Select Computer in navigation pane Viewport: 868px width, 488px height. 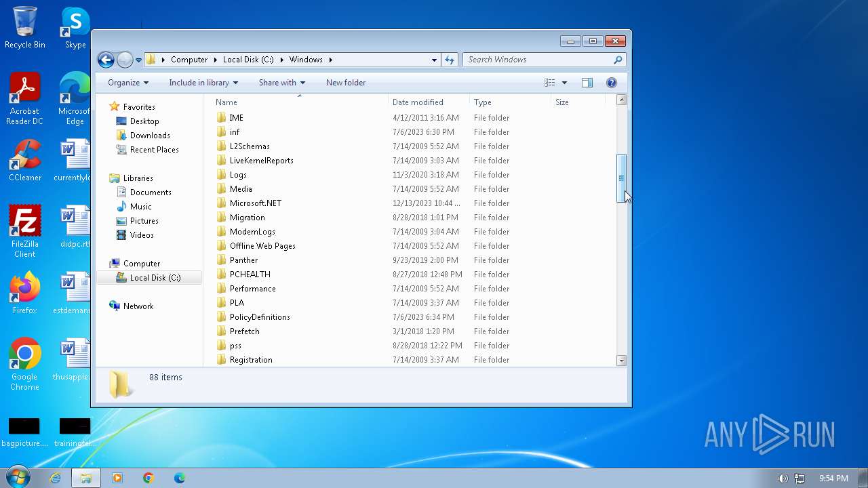[142, 264]
